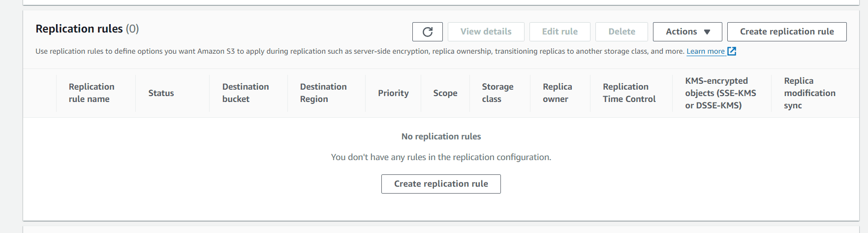Expand the Actions dropdown arrow
The image size is (868, 233).
coord(707,32)
